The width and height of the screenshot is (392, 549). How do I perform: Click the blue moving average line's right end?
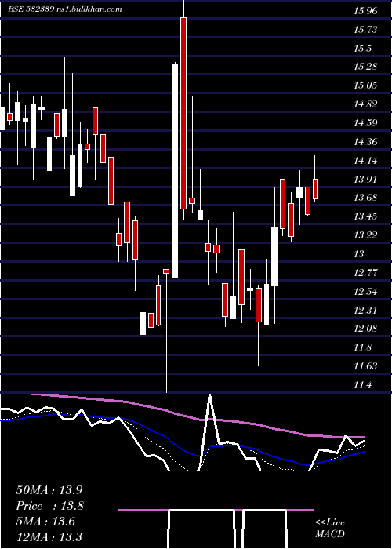click(363, 452)
